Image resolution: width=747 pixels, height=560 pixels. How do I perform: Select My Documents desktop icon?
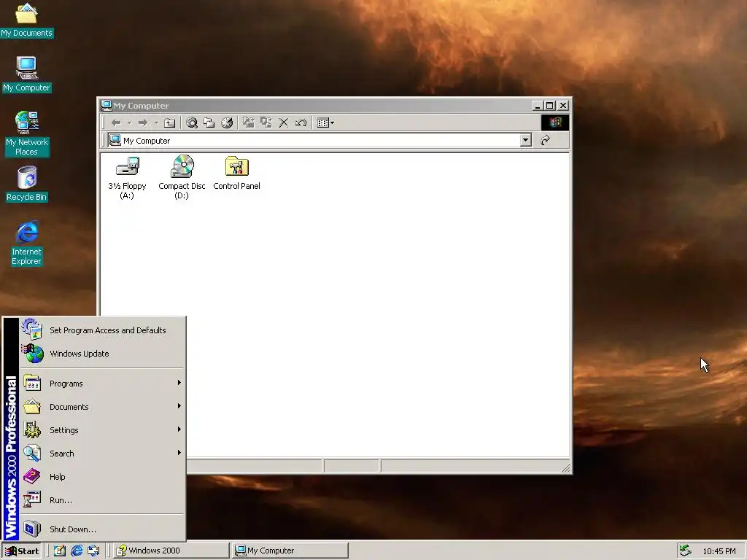[x=26, y=20]
